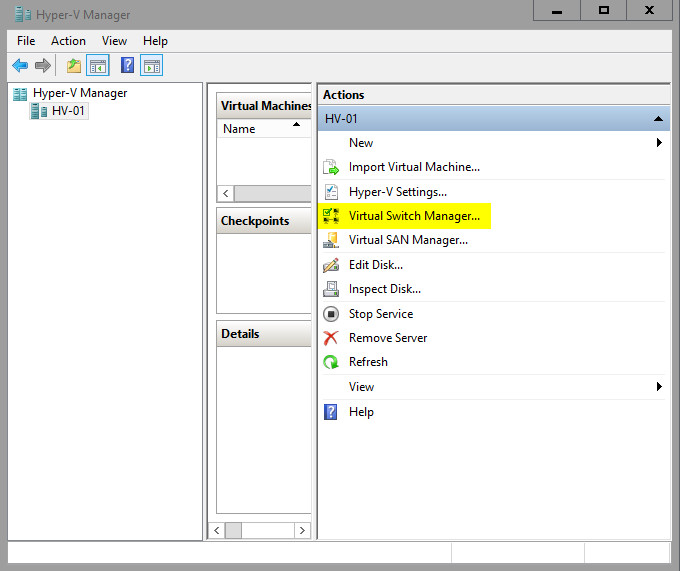
Task: Click center pane bottom right scroll arrow
Action: (x=302, y=530)
